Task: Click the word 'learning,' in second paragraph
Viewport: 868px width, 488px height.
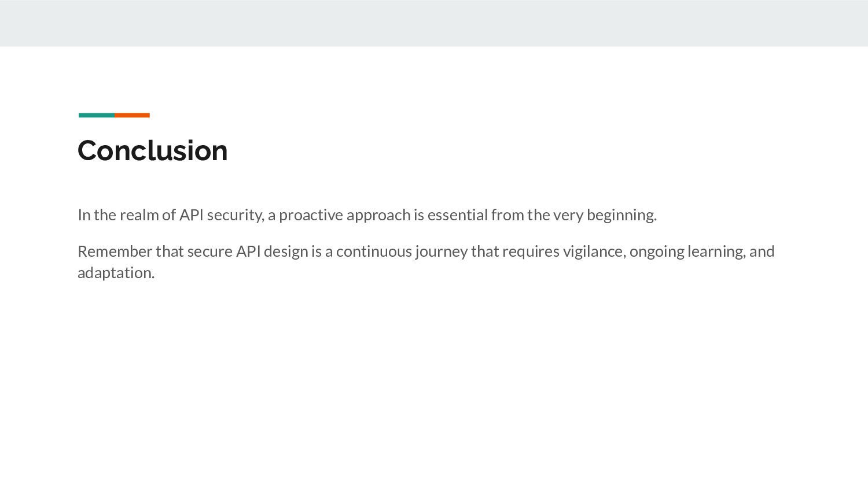Action: point(716,252)
